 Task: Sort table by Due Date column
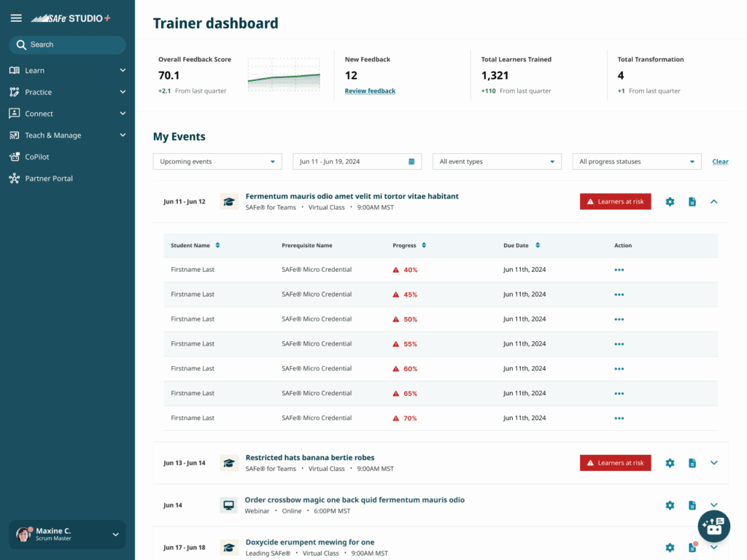538,246
